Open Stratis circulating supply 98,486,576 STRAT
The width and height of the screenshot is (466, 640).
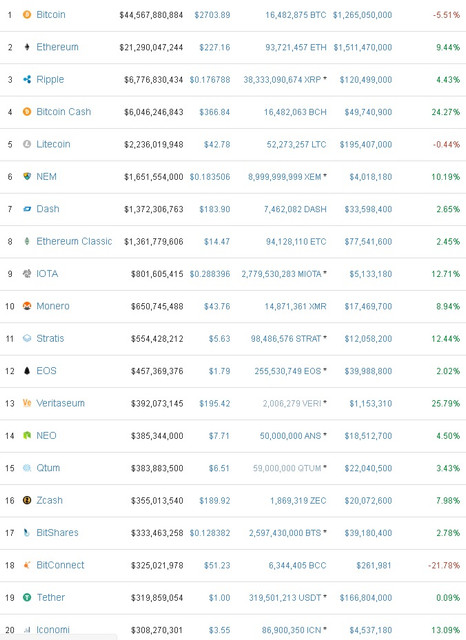pyautogui.click(x=286, y=339)
